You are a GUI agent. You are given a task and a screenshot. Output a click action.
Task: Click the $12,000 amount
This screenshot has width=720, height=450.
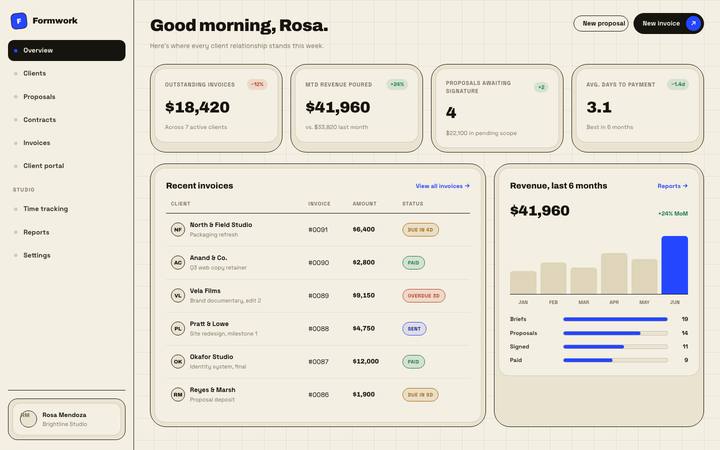point(366,361)
